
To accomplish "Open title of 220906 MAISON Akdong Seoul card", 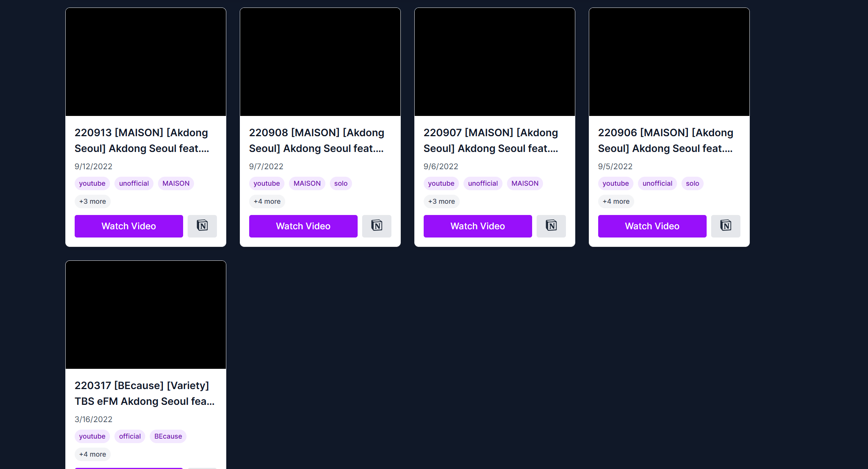I will click(x=665, y=140).
